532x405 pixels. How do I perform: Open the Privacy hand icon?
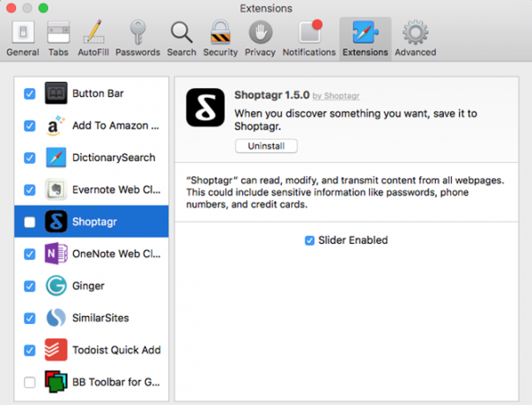pyautogui.click(x=260, y=33)
